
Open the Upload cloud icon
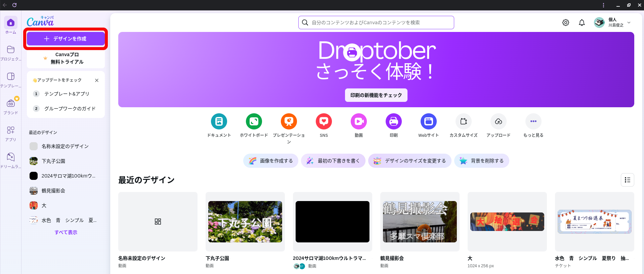pyautogui.click(x=498, y=121)
